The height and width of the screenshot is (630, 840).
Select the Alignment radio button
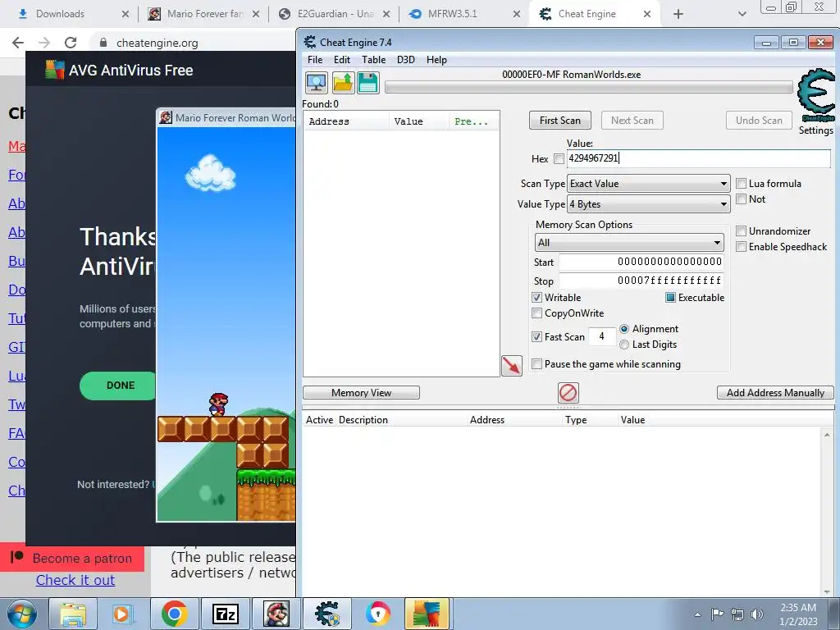[624, 329]
